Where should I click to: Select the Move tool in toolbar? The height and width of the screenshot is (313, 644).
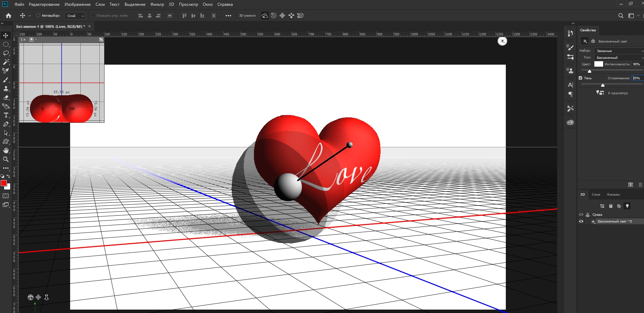click(6, 36)
